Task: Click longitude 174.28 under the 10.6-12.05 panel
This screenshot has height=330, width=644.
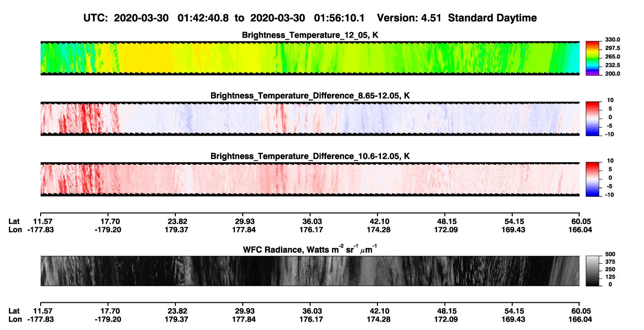Action: pos(379,230)
